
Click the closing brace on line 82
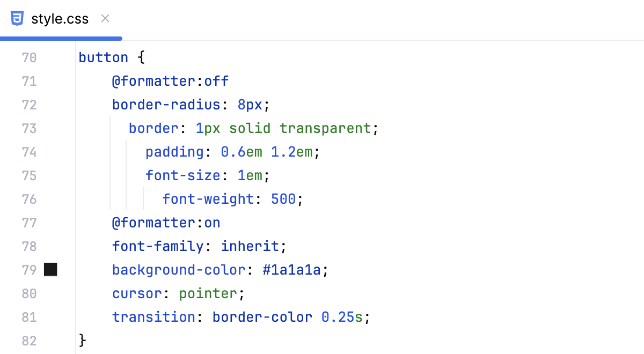pos(82,341)
